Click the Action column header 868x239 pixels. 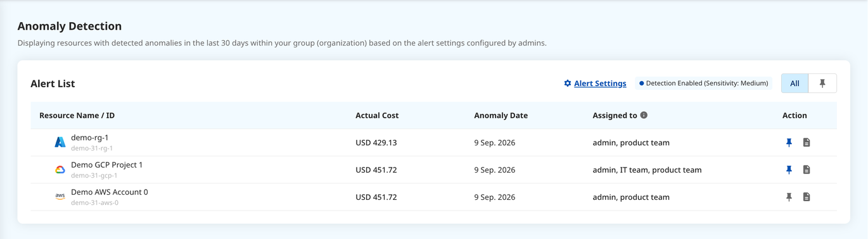(795, 115)
